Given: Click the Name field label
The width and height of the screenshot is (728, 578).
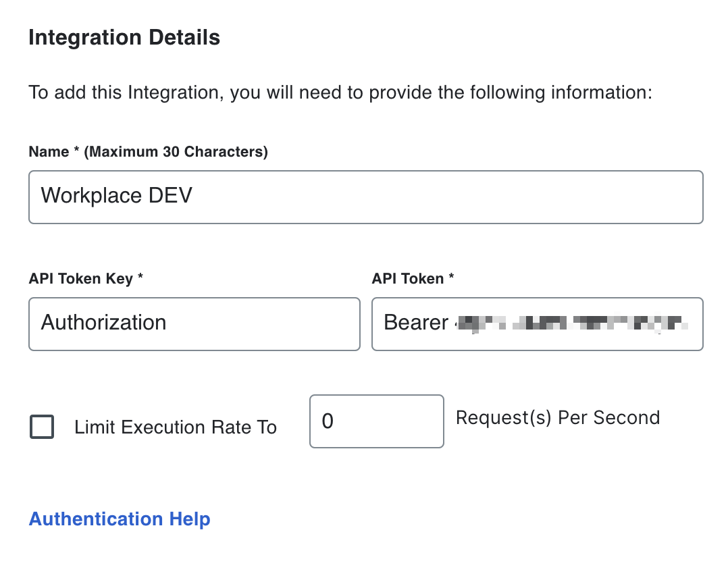Looking at the screenshot, I should point(148,151).
